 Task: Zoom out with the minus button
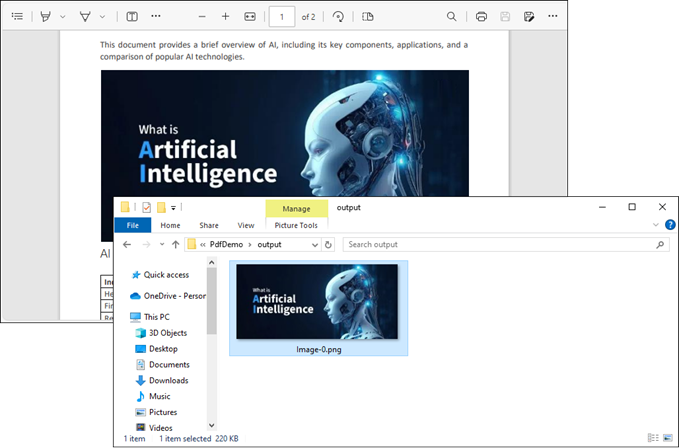pyautogui.click(x=202, y=16)
